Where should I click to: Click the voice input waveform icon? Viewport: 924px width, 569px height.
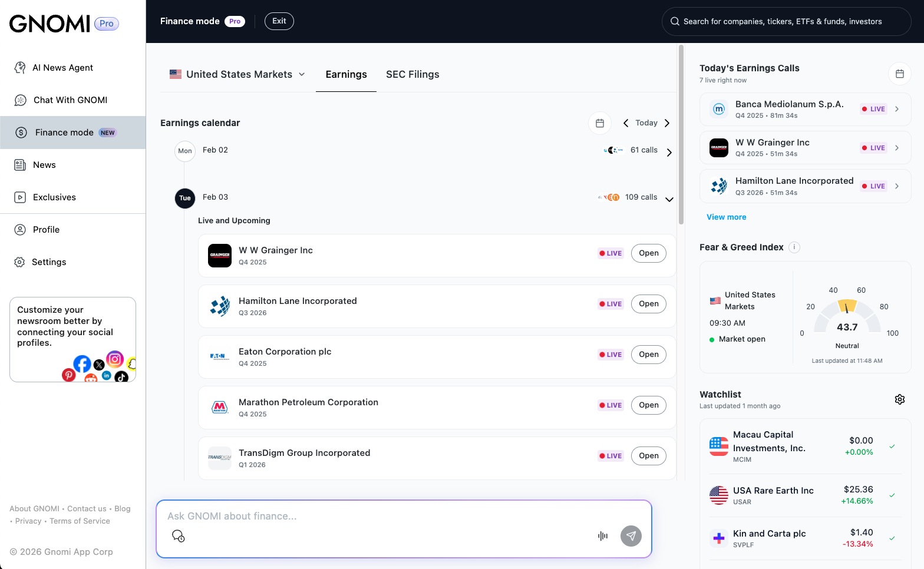pos(602,536)
